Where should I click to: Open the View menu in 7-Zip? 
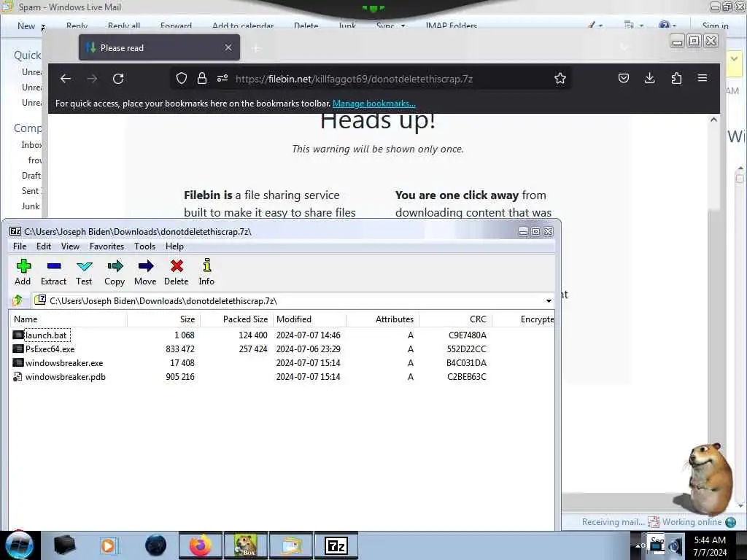(x=70, y=246)
